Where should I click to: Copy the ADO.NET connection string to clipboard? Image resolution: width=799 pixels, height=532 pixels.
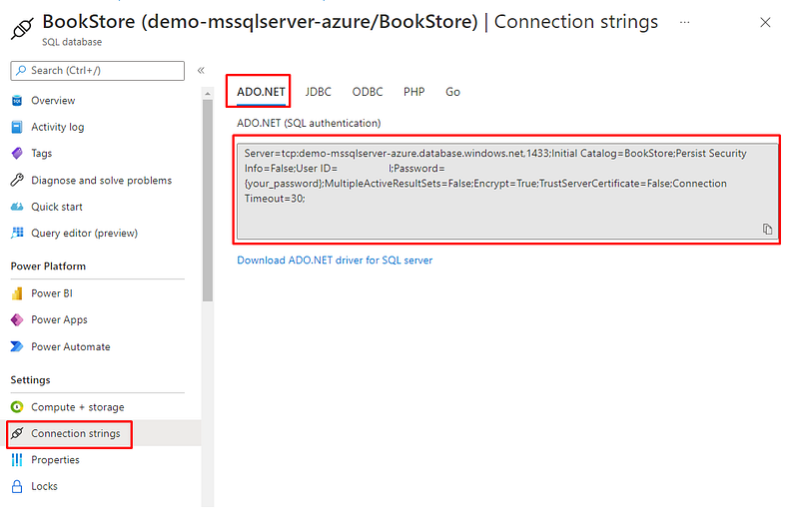767,230
